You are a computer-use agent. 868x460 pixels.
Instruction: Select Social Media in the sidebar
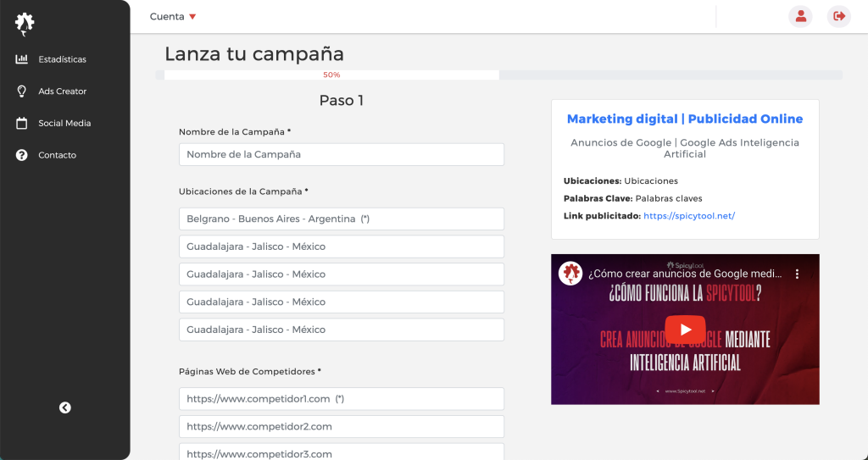64,124
